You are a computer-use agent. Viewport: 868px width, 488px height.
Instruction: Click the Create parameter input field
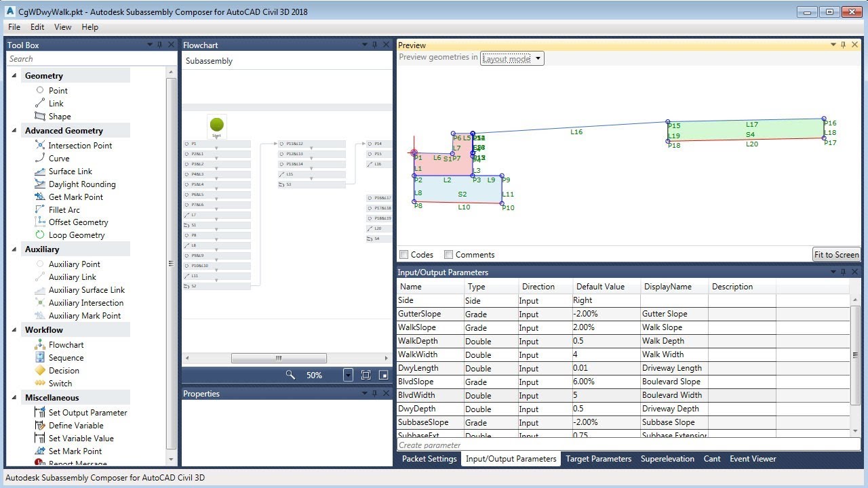[629, 445]
